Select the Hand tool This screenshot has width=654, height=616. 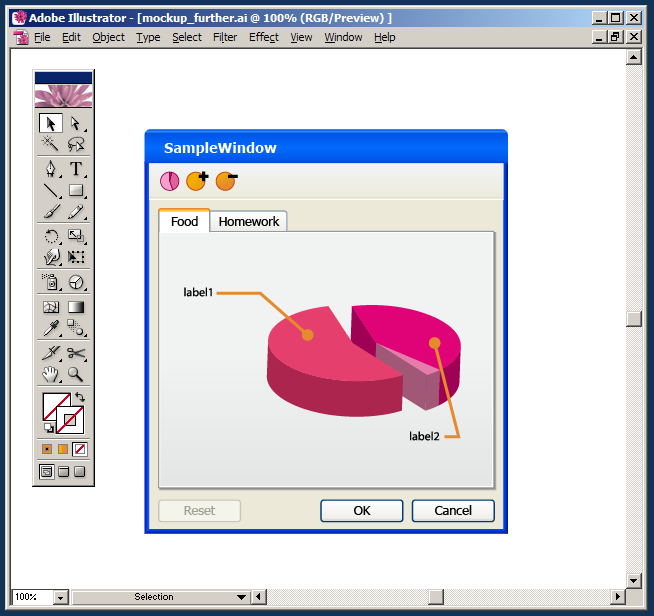(50, 374)
